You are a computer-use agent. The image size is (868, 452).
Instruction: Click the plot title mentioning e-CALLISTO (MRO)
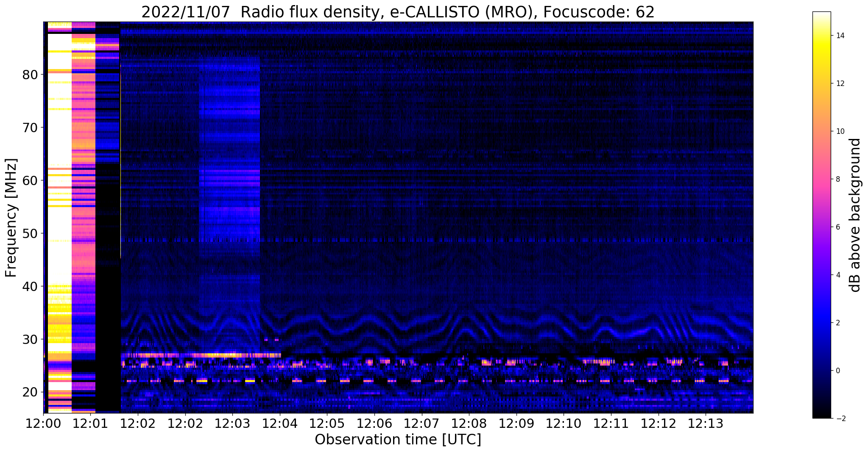click(398, 12)
